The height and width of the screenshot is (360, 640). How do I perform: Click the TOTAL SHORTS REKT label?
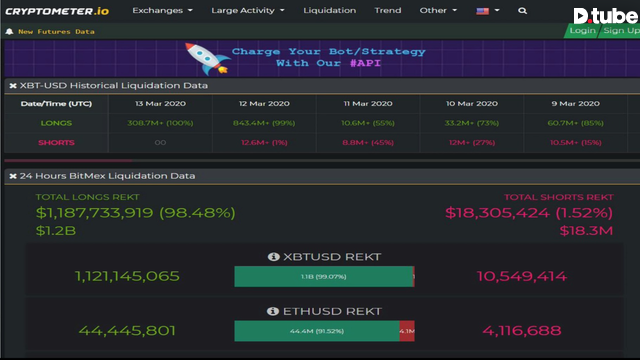coord(559,197)
